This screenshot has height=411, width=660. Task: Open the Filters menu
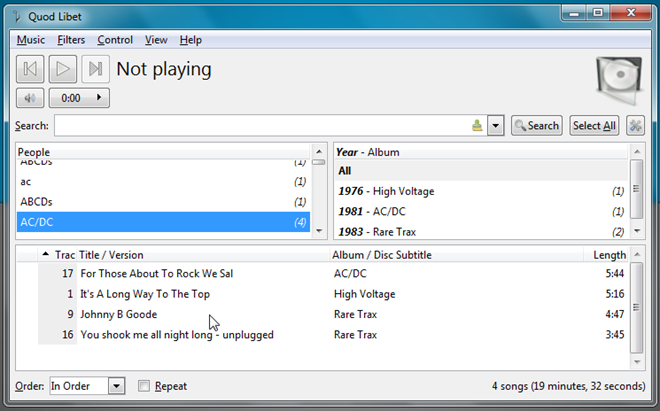71,40
